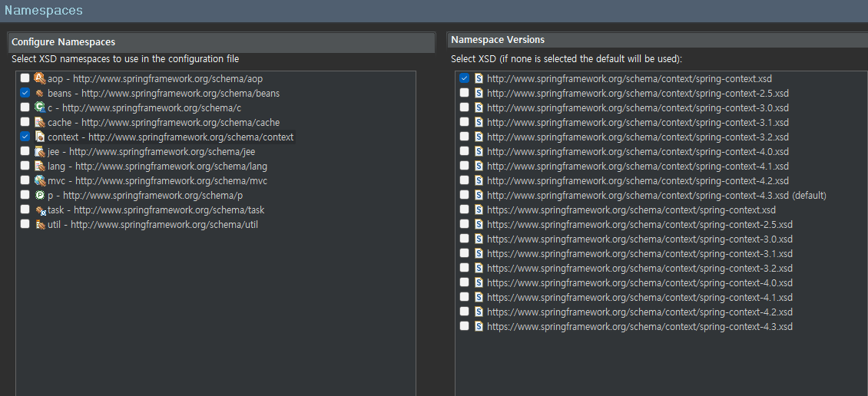Select the https 'spring-context-4.2.xsd' row text

click(639, 312)
